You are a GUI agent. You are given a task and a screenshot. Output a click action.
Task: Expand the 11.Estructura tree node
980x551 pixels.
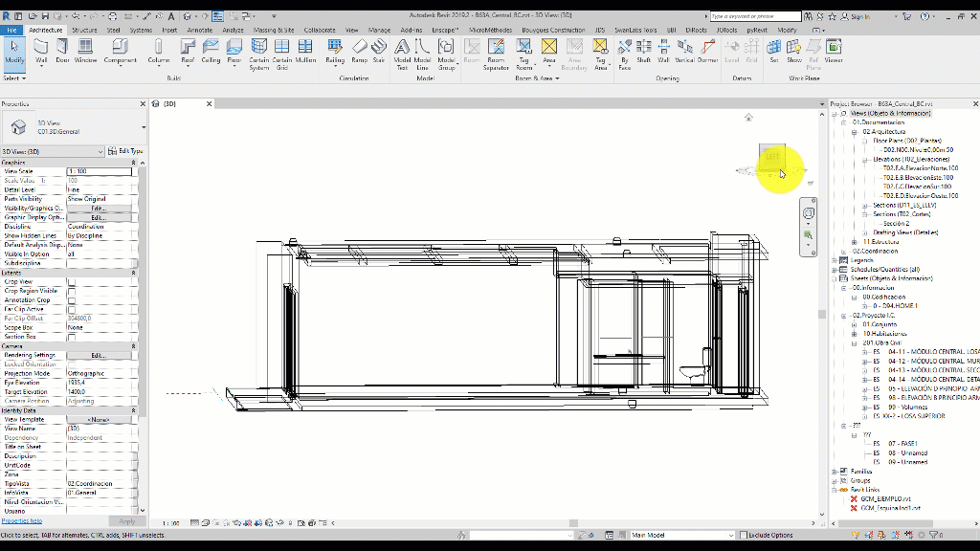tap(855, 242)
